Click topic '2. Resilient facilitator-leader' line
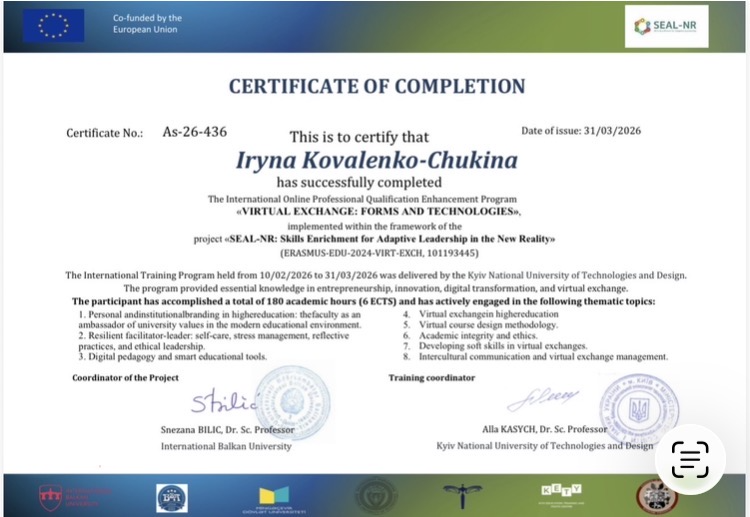This screenshot has width=750, height=517. click(214, 341)
